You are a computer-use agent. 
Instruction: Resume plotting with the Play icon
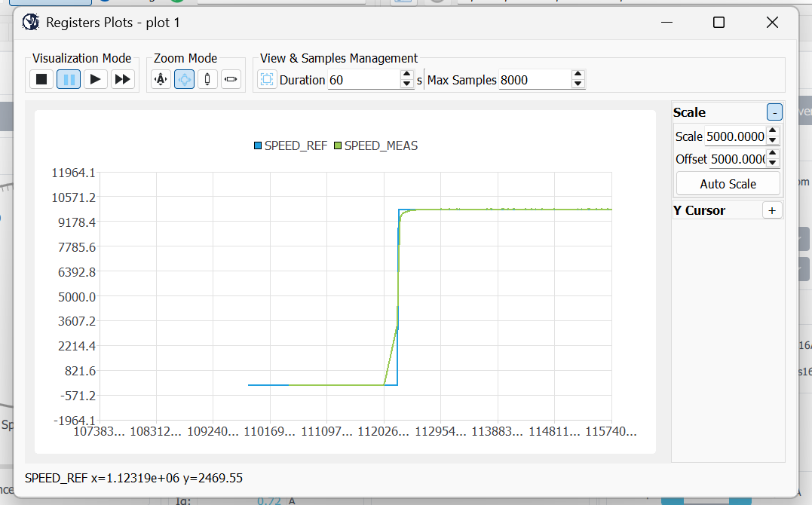point(96,79)
